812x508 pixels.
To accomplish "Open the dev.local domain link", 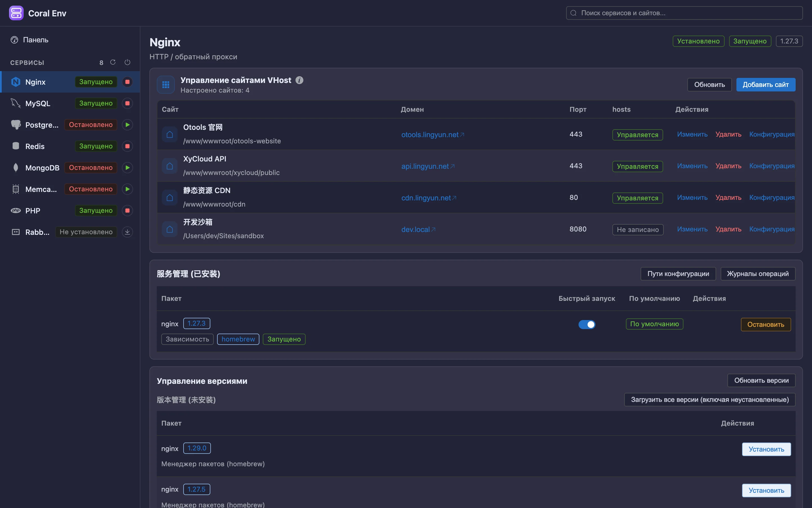I will pyautogui.click(x=418, y=229).
